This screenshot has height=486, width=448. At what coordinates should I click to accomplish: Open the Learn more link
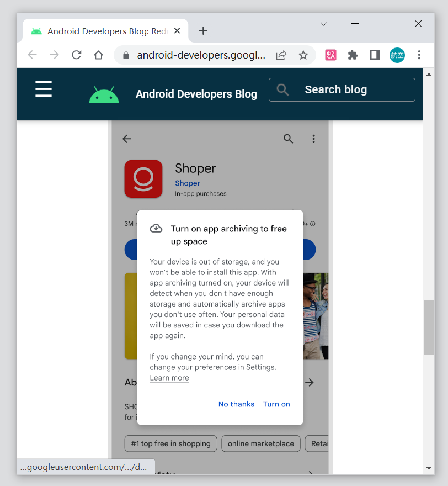click(169, 378)
